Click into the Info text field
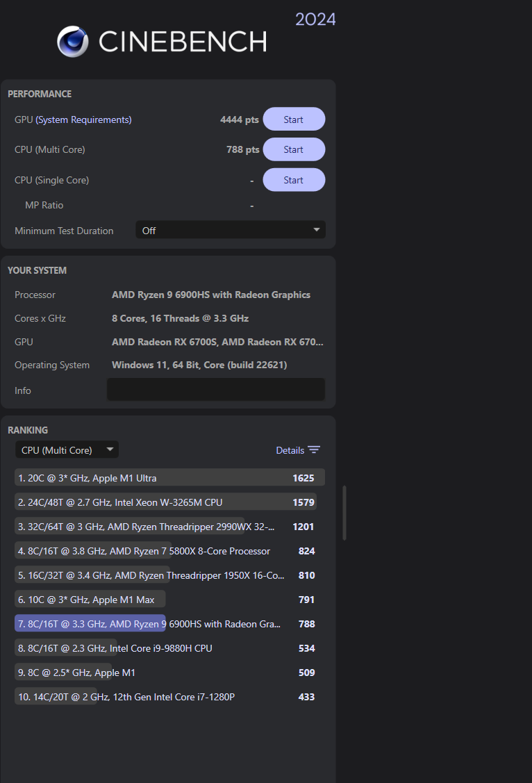Image resolution: width=532 pixels, height=783 pixels. click(x=215, y=390)
